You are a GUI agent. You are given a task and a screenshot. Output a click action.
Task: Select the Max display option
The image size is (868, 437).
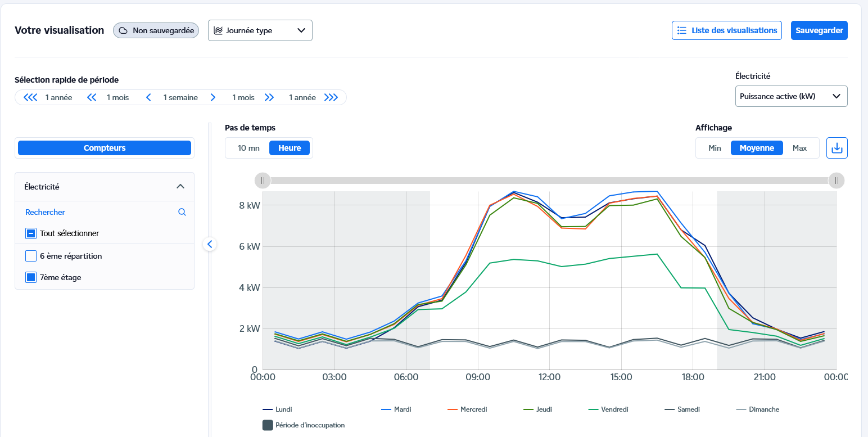point(799,148)
